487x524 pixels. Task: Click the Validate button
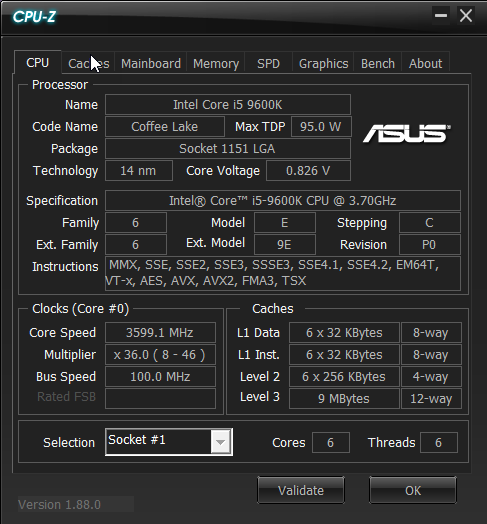pyautogui.click(x=301, y=490)
